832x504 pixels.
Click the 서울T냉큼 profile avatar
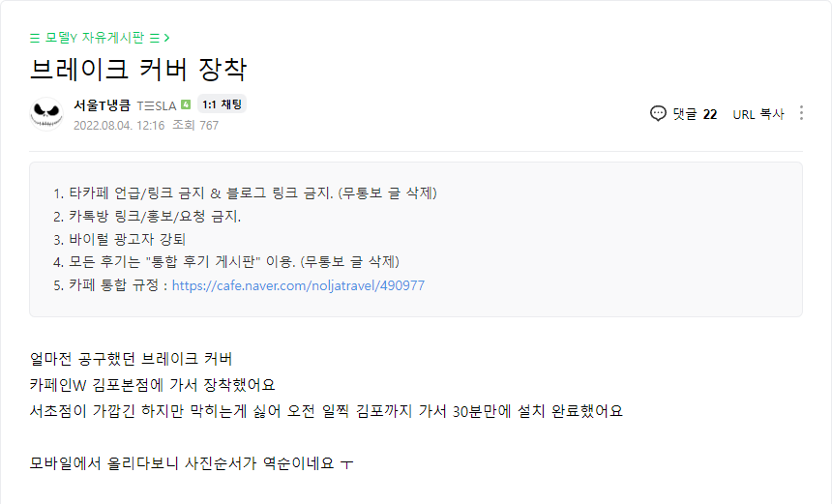46,114
